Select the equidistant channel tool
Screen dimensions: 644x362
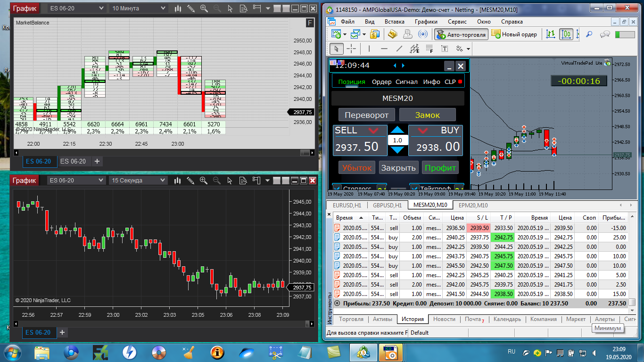(414, 49)
